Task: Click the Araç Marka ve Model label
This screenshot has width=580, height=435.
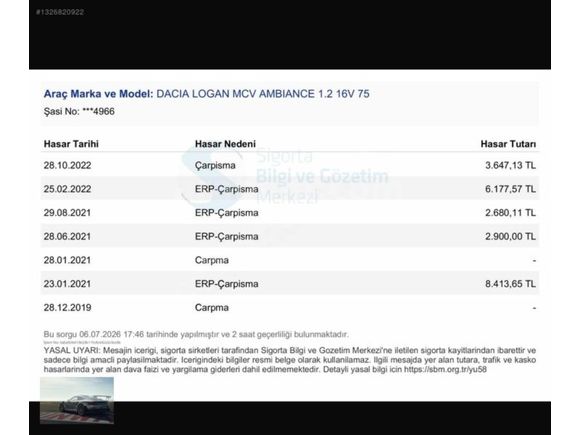Action: 98,94
